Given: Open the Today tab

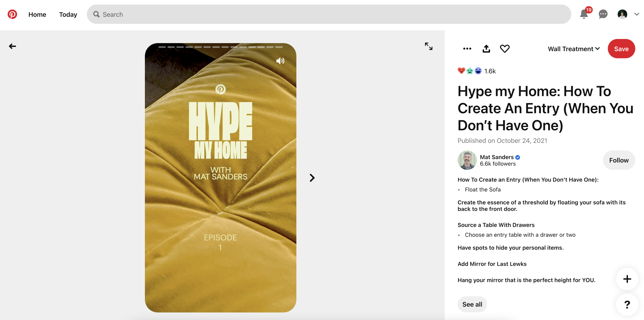Looking at the screenshot, I should point(68,15).
